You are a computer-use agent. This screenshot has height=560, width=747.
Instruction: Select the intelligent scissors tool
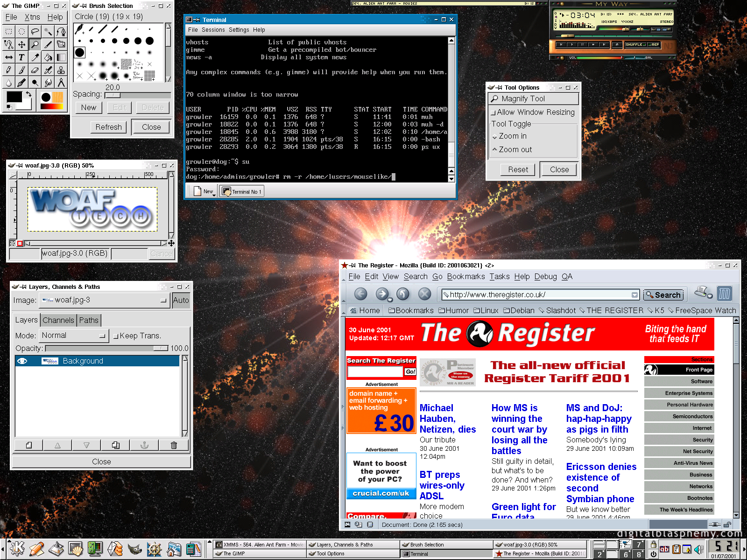coord(8,44)
